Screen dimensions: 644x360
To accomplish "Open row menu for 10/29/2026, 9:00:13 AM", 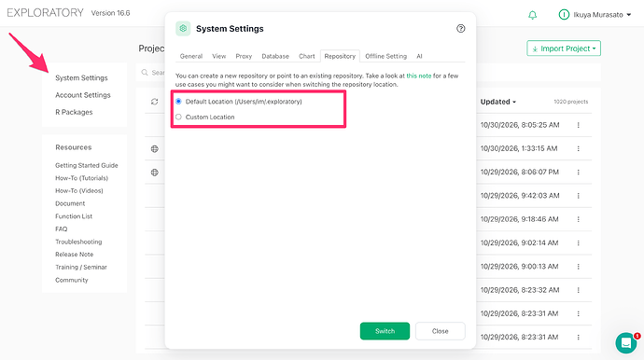I will click(578, 267).
